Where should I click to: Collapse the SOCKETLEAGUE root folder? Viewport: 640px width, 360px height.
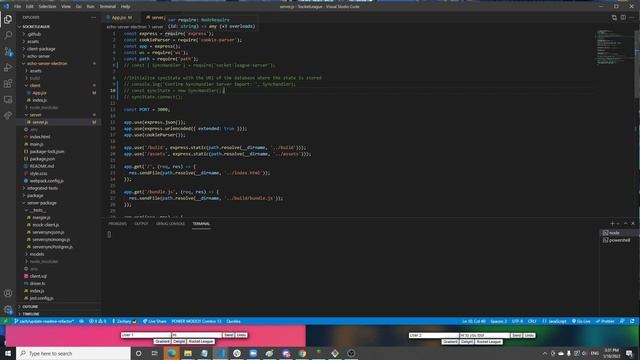(36, 27)
